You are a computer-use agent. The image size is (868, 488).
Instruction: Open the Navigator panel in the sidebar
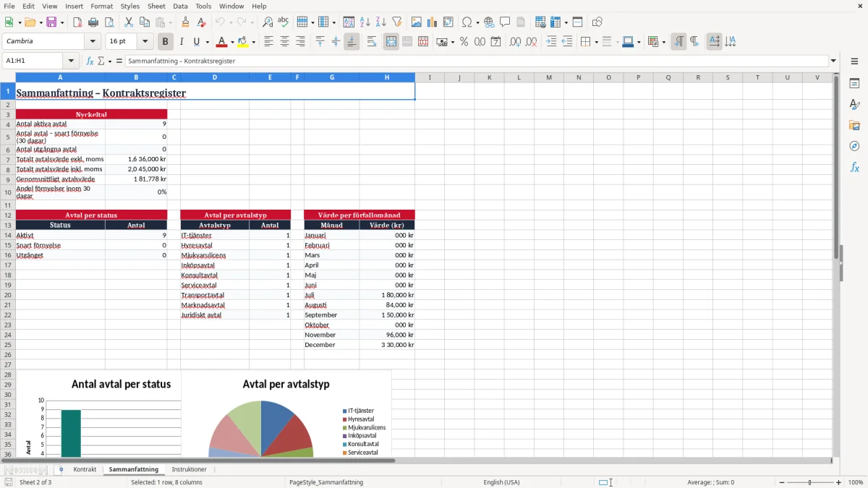(854, 146)
